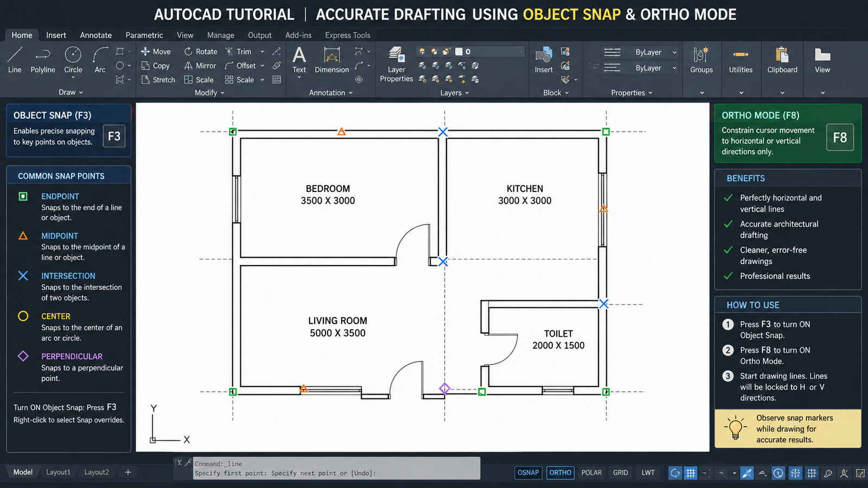The height and width of the screenshot is (488, 868).
Task: Expand the Block panel dropdown
Action: click(x=556, y=93)
